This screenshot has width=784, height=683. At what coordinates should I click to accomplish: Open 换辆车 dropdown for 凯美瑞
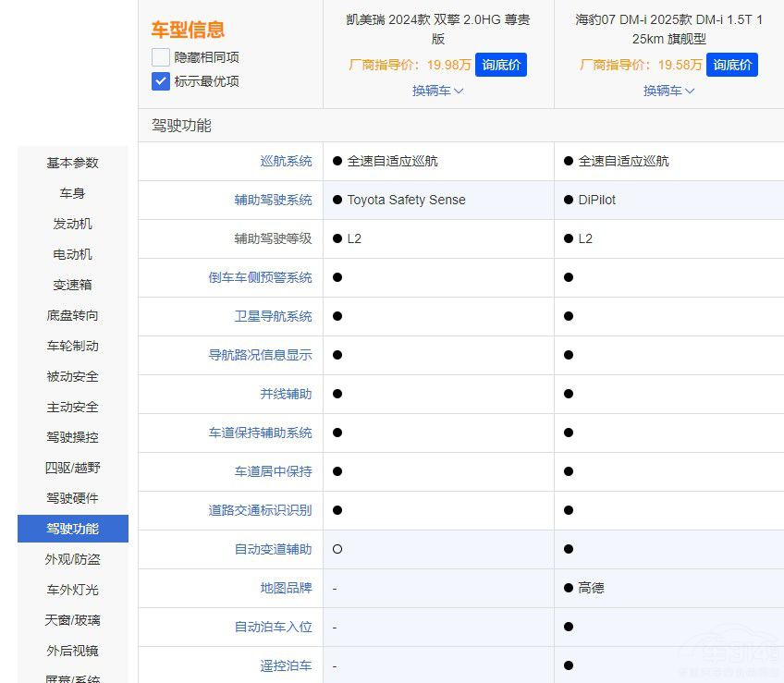click(437, 91)
